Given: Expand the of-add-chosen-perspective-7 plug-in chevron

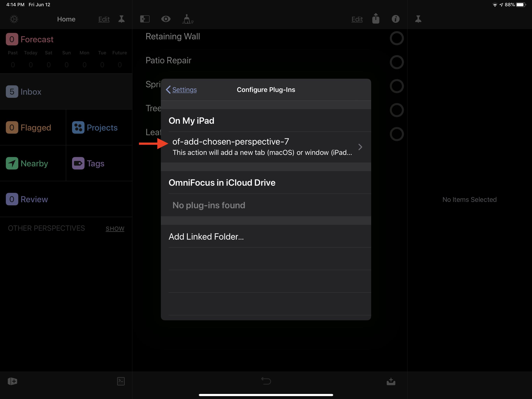Looking at the screenshot, I should (x=360, y=147).
